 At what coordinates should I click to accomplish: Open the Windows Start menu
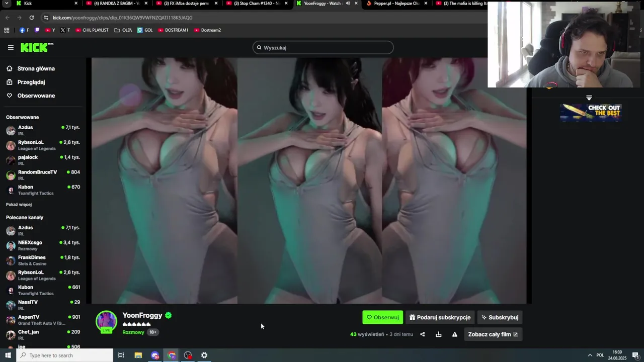tap(8, 355)
